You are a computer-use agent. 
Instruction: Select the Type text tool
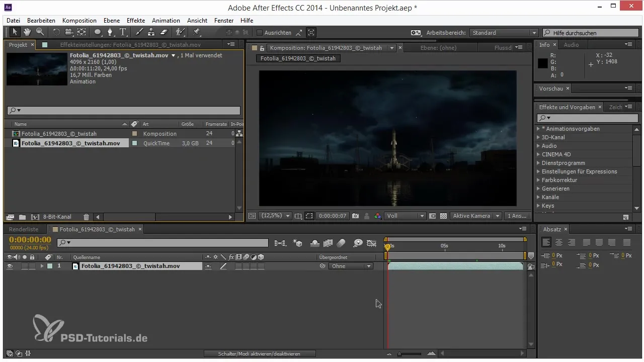point(123,32)
